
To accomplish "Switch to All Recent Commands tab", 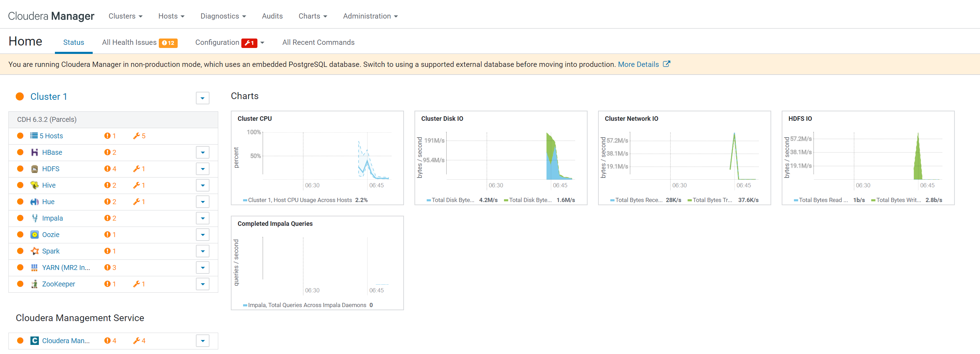I will click(x=318, y=42).
